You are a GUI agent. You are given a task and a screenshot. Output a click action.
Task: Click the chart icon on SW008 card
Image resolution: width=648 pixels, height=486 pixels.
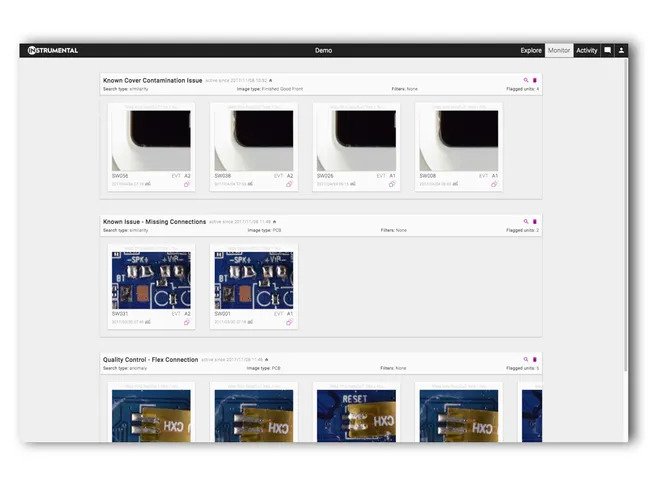455,184
